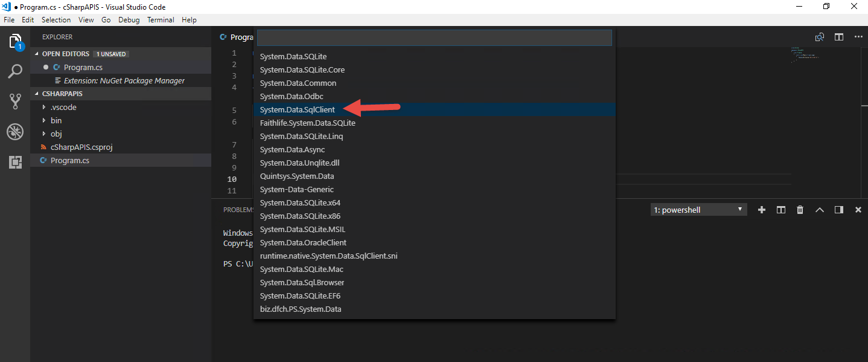Click the code minimap in the editor

[805, 54]
